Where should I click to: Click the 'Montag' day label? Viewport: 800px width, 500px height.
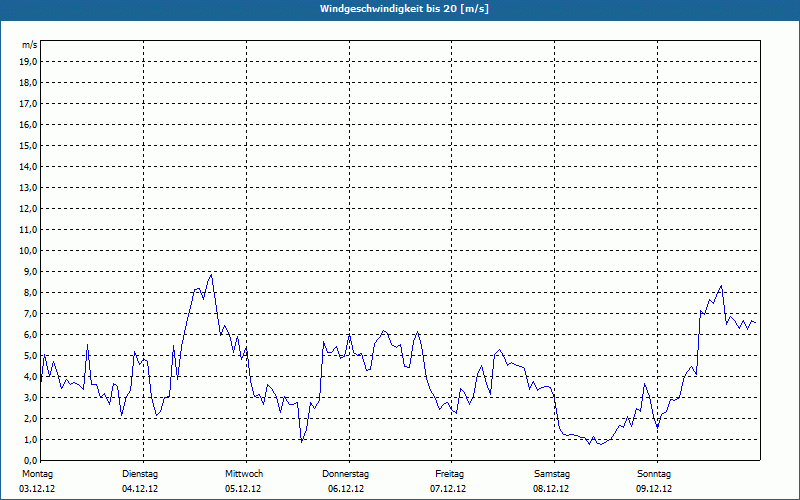coord(37,474)
